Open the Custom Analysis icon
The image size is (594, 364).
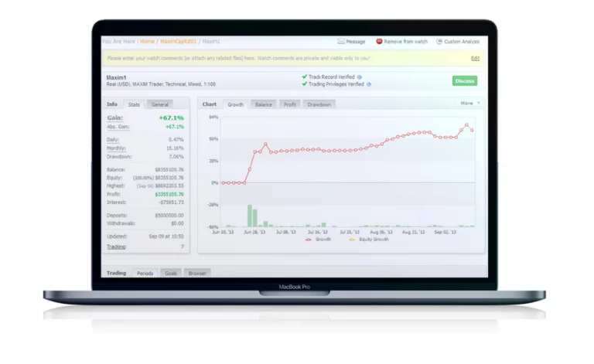pos(439,41)
